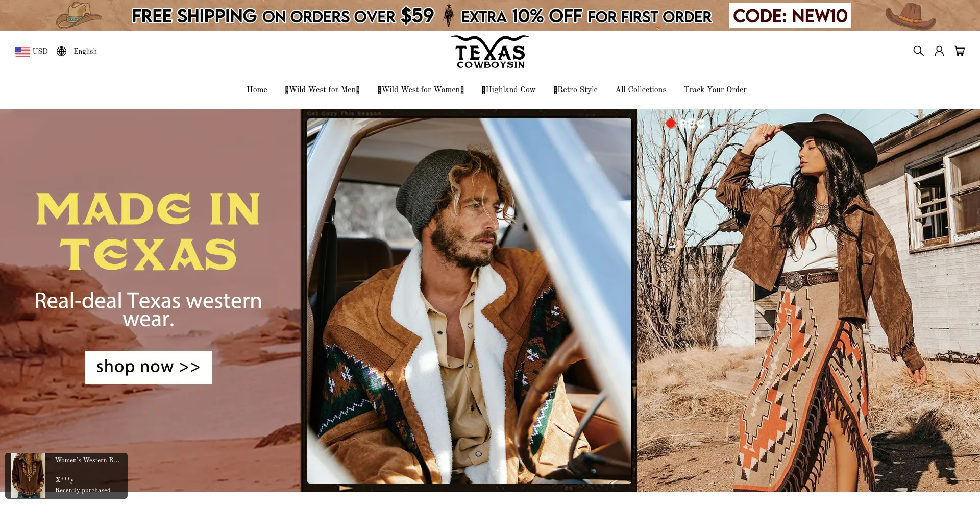
Task: Expand the Wild West for Men menu
Action: pos(323,90)
